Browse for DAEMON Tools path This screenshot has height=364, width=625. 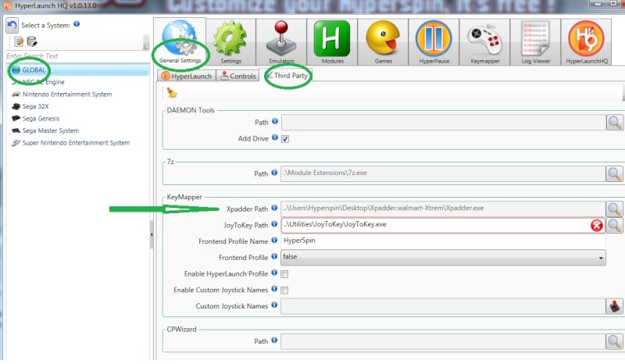614,123
